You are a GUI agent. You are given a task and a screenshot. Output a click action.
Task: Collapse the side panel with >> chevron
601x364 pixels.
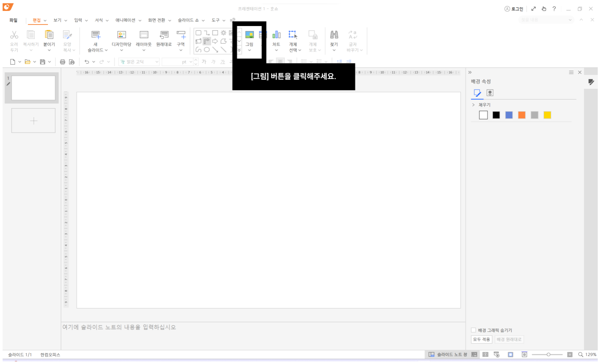(470, 72)
